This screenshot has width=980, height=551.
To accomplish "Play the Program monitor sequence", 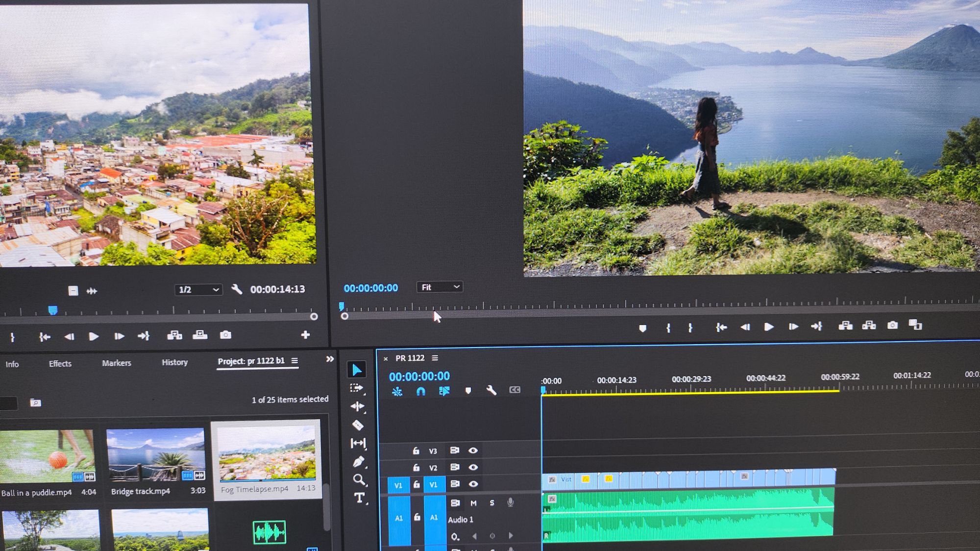I will (x=769, y=326).
